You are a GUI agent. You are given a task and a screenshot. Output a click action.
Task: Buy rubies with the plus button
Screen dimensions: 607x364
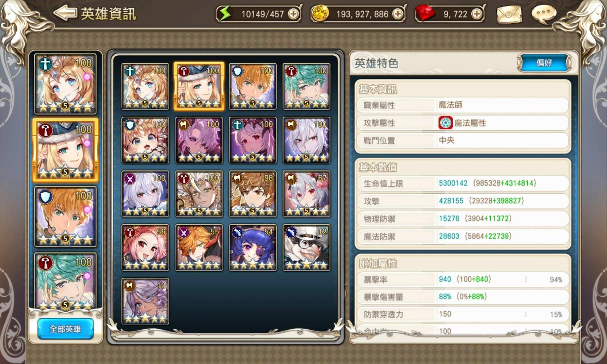click(476, 14)
